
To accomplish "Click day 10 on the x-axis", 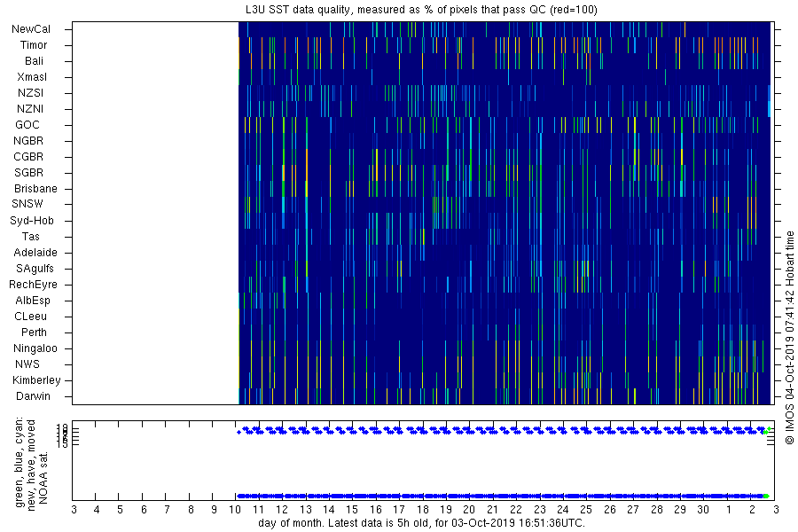I will (235, 510).
